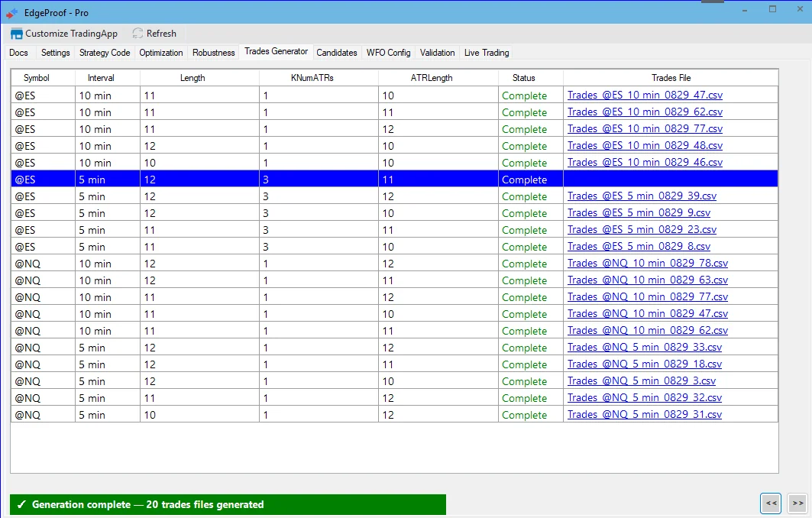Screen dimensions: 812x518
Task: Open Trades_@ES_5 min_0829_39.csv link
Action: (642, 196)
